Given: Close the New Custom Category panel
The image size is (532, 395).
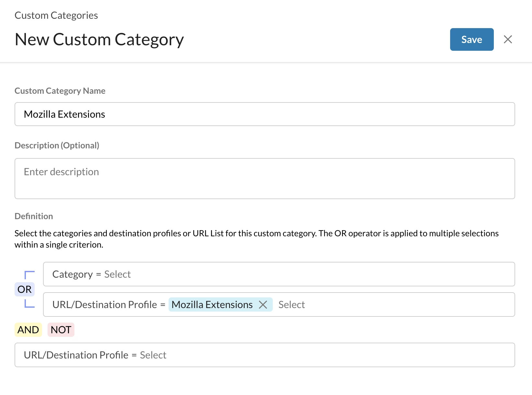Looking at the screenshot, I should 508,39.
